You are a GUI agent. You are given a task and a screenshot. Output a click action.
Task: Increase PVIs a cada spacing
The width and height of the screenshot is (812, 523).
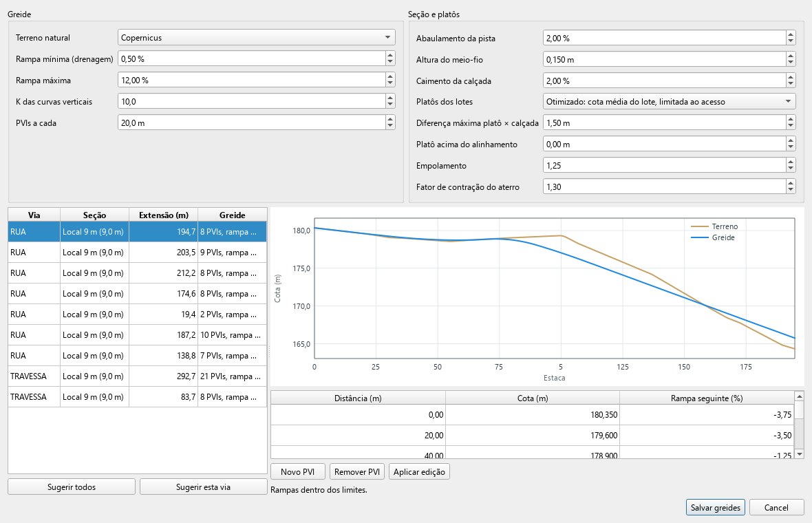390,119
